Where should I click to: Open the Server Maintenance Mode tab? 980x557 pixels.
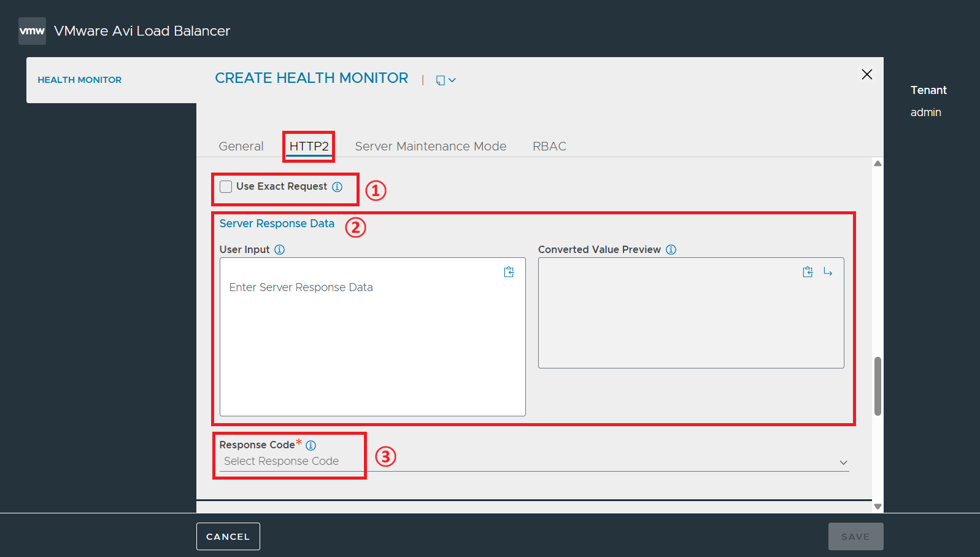pos(431,146)
